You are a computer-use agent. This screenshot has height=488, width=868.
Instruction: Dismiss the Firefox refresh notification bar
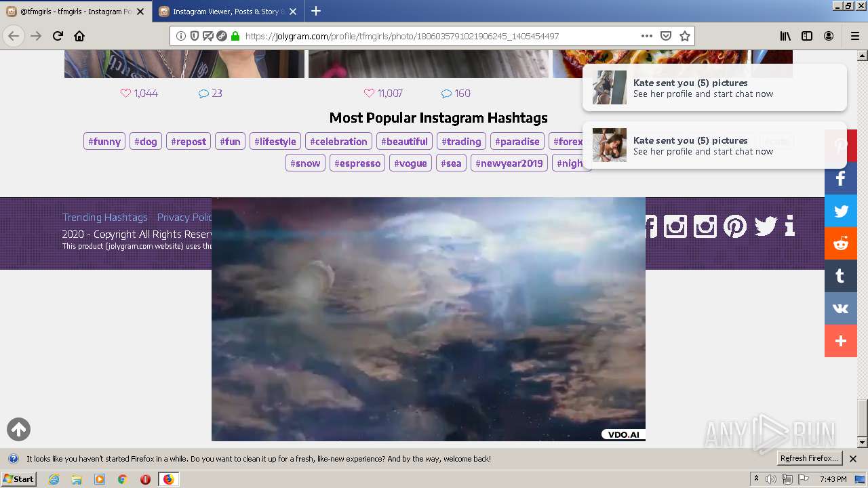tap(853, 459)
